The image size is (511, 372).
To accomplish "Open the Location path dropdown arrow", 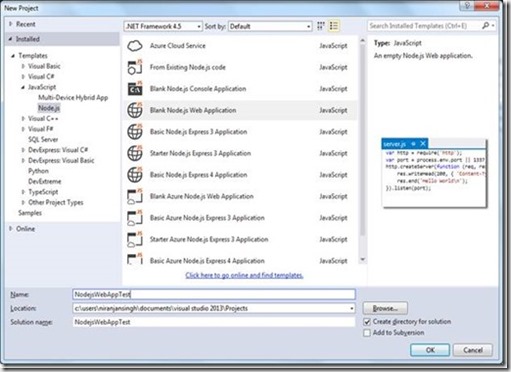I will click(x=351, y=308).
